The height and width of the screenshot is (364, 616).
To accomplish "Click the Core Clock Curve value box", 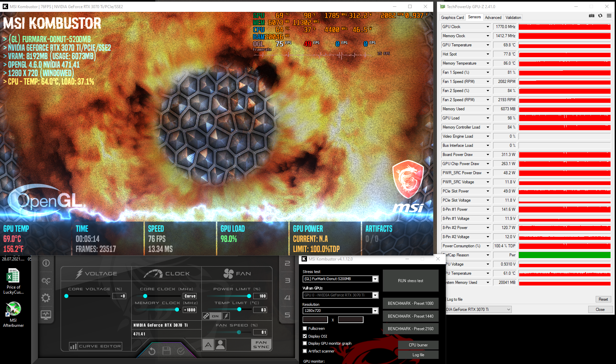I will [x=190, y=296].
